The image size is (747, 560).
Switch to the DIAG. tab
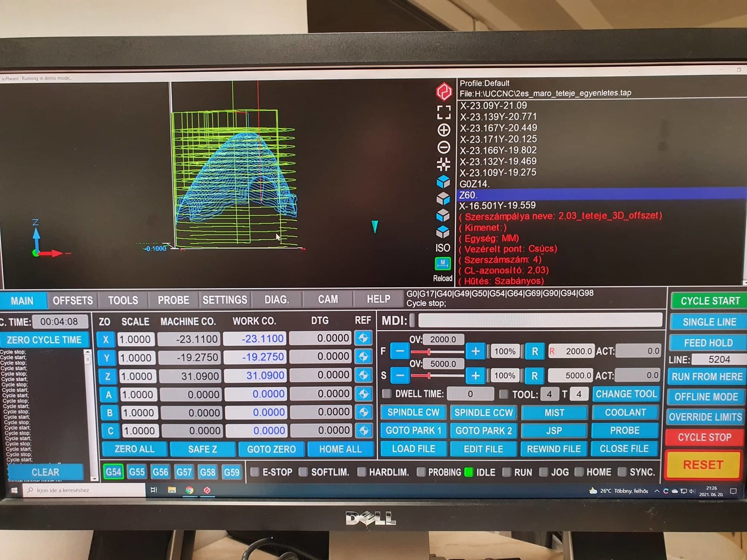276,300
